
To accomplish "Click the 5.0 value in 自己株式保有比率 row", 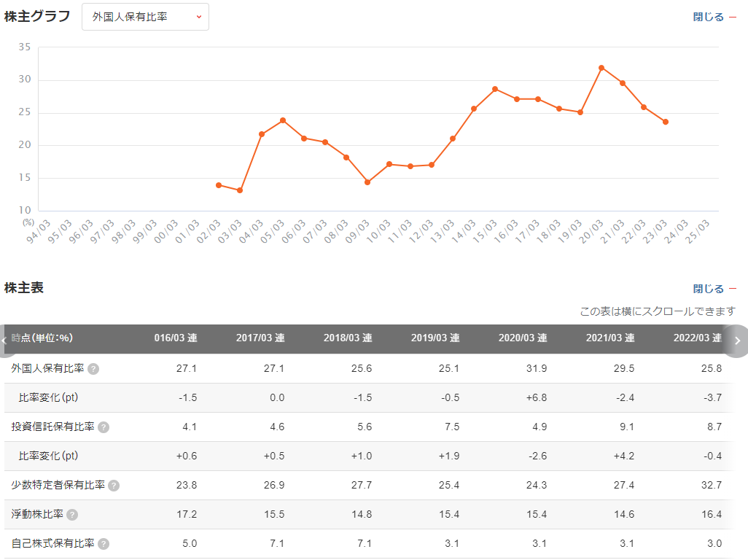I will click(x=190, y=543).
